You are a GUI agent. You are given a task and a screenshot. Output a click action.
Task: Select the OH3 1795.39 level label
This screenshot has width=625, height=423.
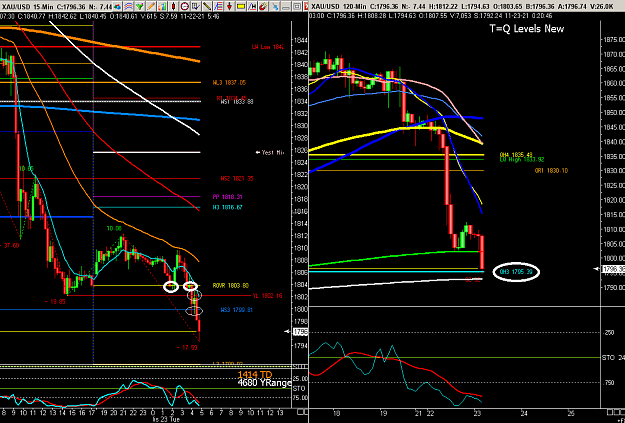(516, 272)
